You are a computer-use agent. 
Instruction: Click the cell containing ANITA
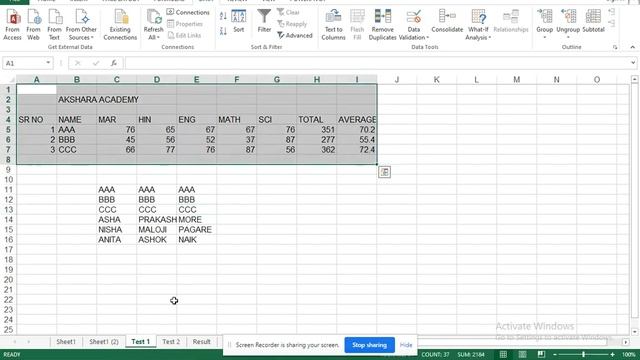pyautogui.click(x=117, y=240)
